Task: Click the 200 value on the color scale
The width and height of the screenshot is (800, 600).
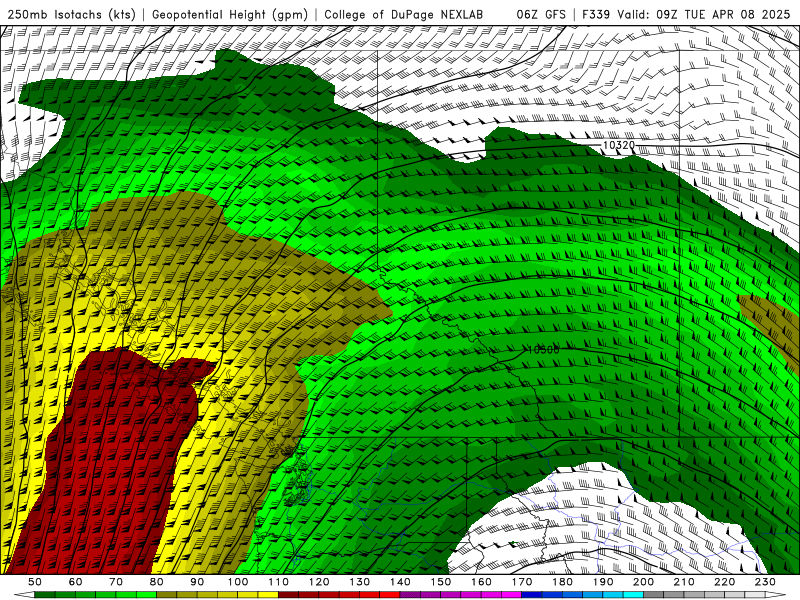Action: [643, 582]
